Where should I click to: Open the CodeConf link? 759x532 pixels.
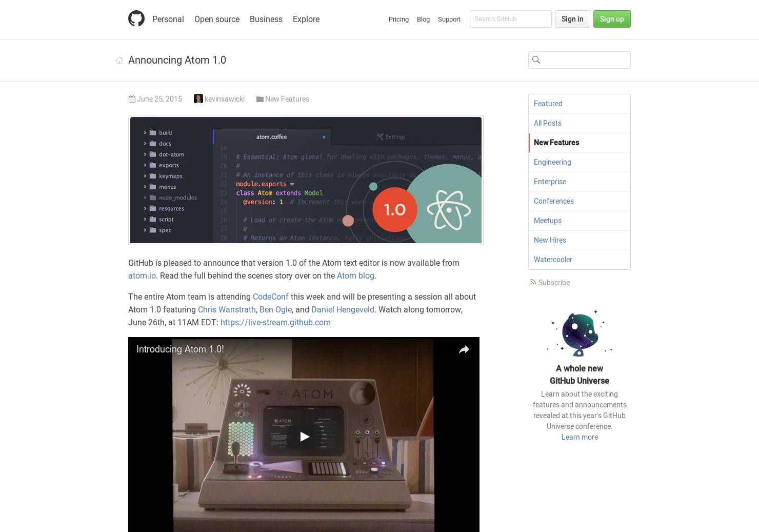pyautogui.click(x=271, y=297)
